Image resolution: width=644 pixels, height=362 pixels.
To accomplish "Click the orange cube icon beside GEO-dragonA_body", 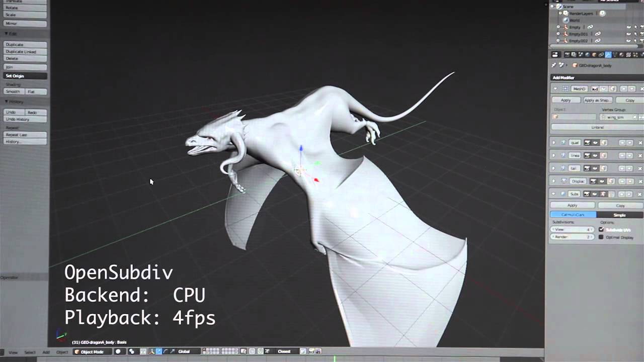I will [x=575, y=65].
